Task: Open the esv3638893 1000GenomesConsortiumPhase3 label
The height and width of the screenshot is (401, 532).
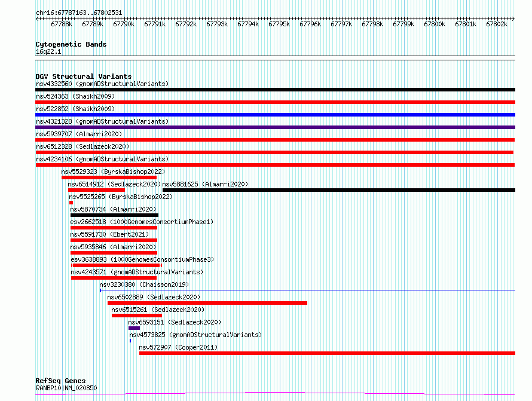Action: (x=142, y=259)
